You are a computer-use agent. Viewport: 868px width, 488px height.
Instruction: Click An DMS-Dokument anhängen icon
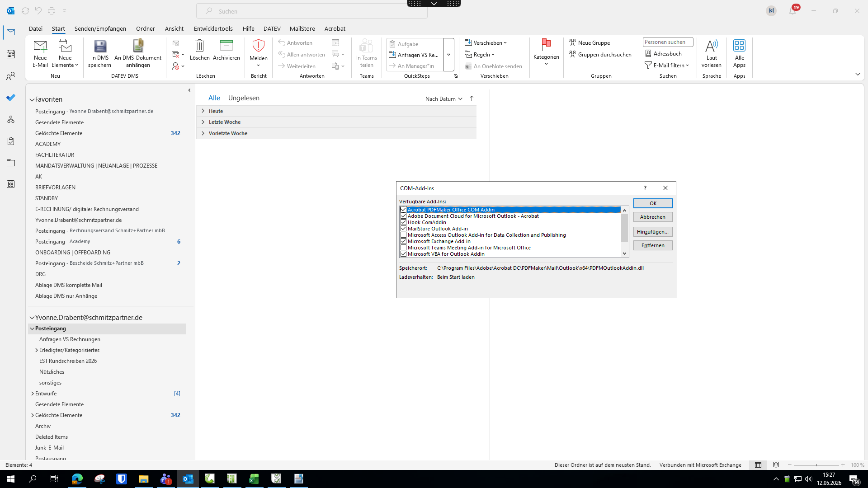click(138, 53)
